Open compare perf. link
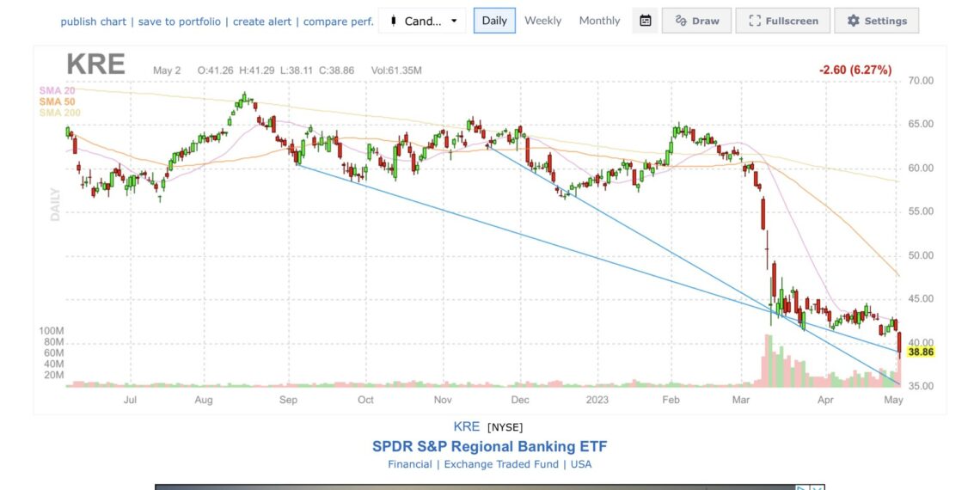The image size is (980, 490). (x=338, y=21)
